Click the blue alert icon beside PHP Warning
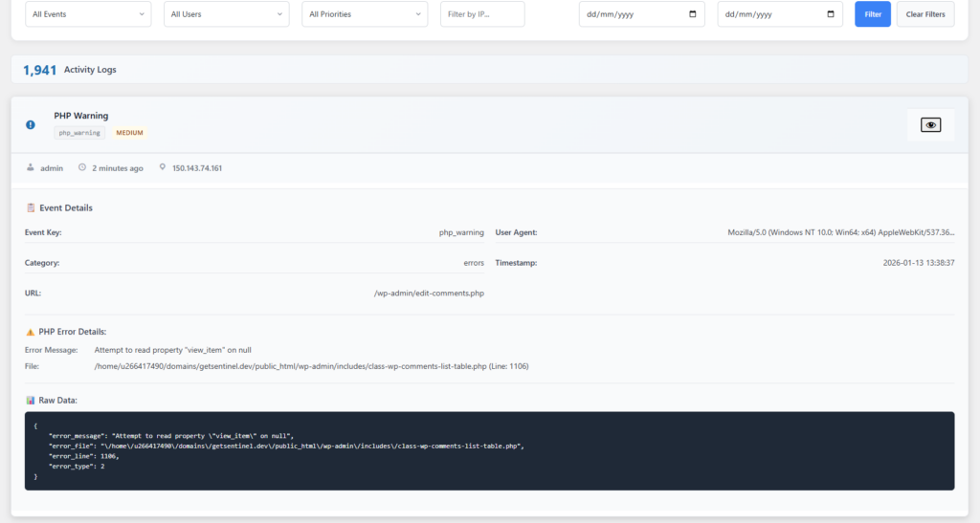The height and width of the screenshot is (523, 980). pyautogui.click(x=31, y=124)
